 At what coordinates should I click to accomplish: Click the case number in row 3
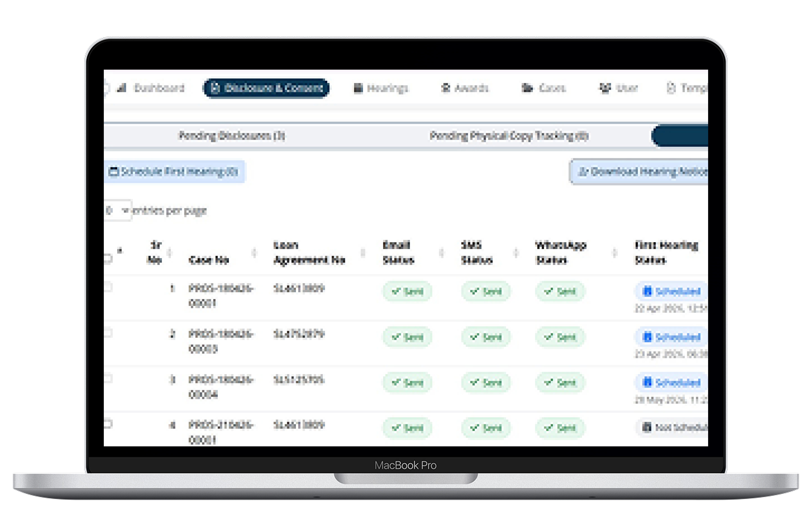pyautogui.click(x=221, y=387)
